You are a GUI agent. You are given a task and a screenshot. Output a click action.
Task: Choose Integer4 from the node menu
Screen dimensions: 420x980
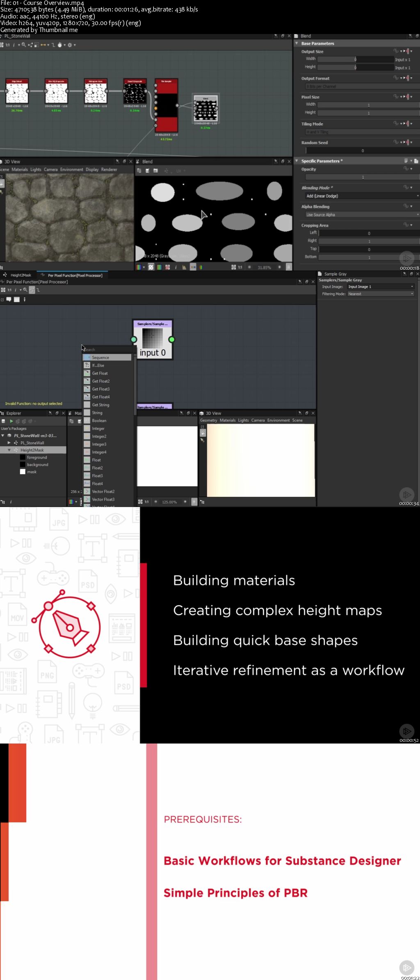(x=107, y=452)
